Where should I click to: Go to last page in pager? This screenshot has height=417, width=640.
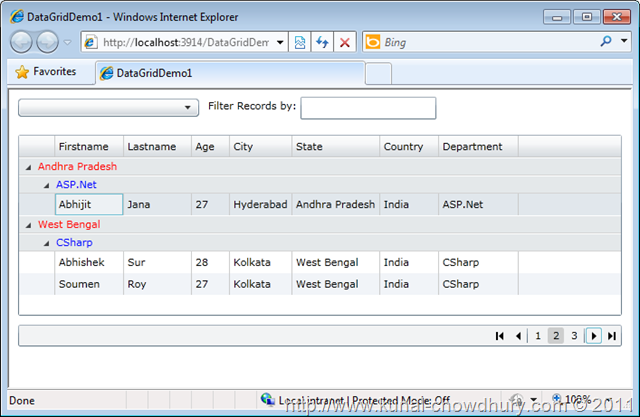612,336
